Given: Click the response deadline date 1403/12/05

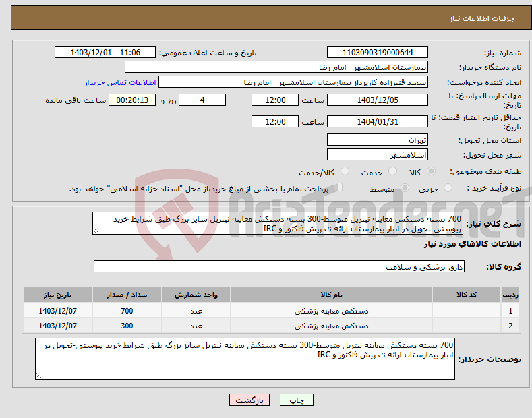Looking at the screenshot, I should click(x=378, y=100).
